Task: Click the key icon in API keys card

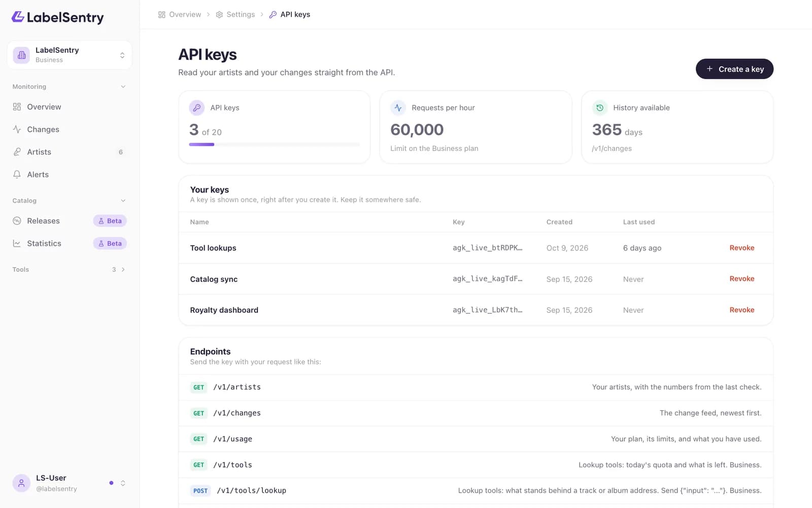Action: click(x=196, y=108)
